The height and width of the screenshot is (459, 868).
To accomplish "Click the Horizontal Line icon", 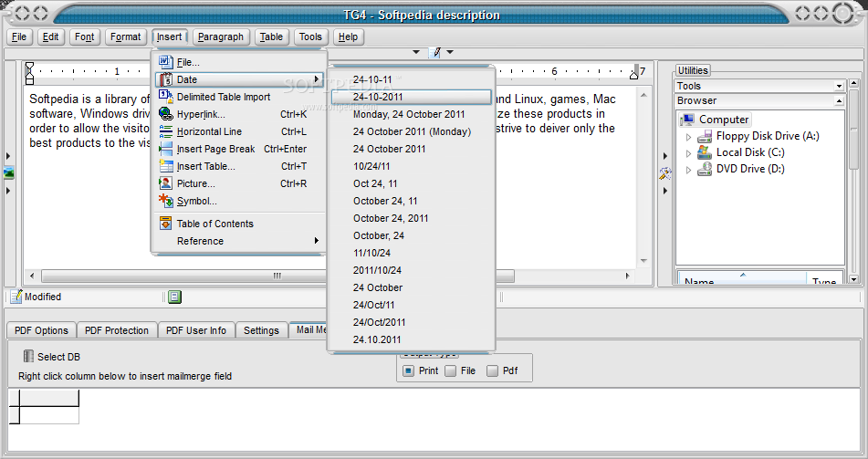I will pyautogui.click(x=165, y=131).
